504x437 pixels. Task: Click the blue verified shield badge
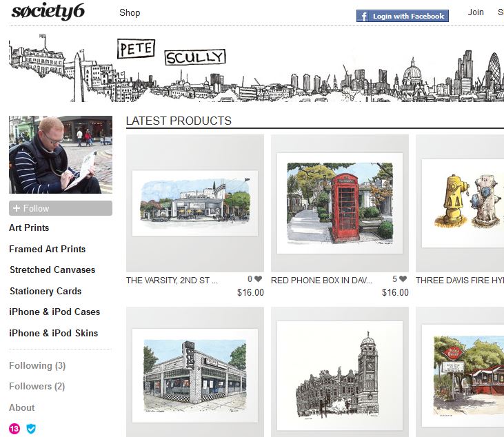pyautogui.click(x=31, y=429)
